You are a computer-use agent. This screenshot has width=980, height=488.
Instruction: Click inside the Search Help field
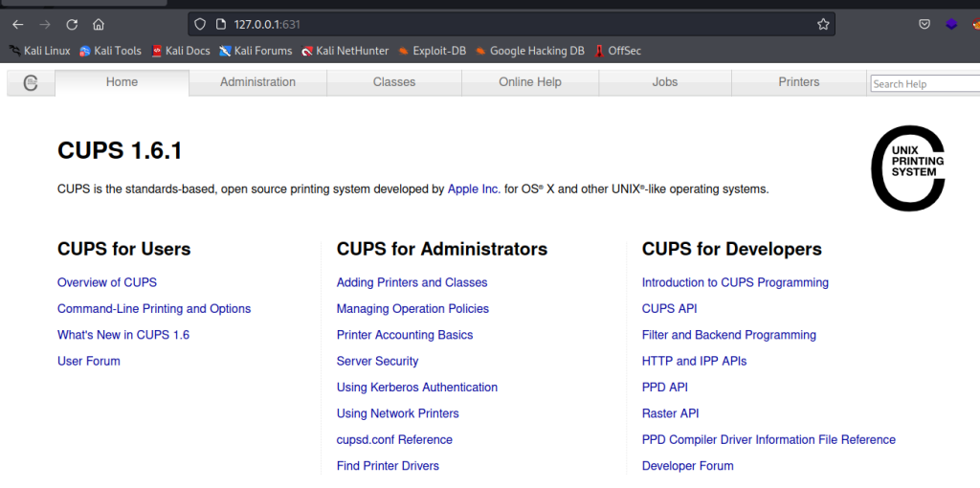pyautogui.click(x=923, y=84)
